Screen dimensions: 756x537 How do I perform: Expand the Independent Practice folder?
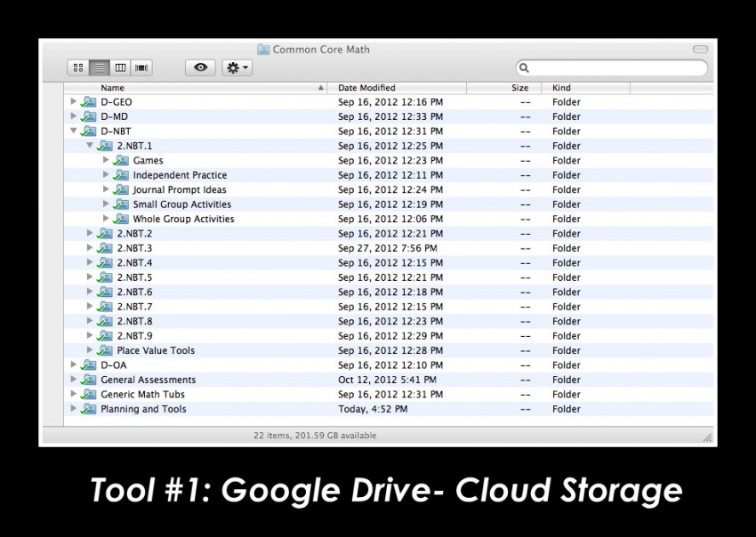106,174
